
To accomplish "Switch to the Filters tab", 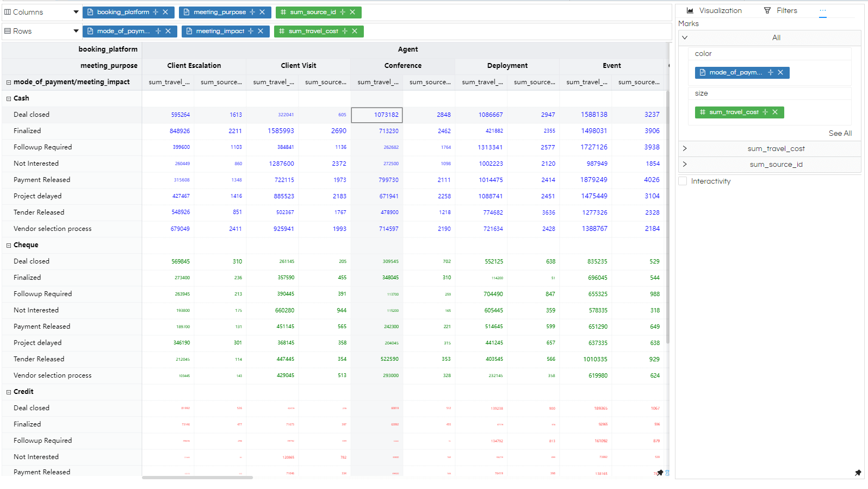I will click(x=780, y=10).
